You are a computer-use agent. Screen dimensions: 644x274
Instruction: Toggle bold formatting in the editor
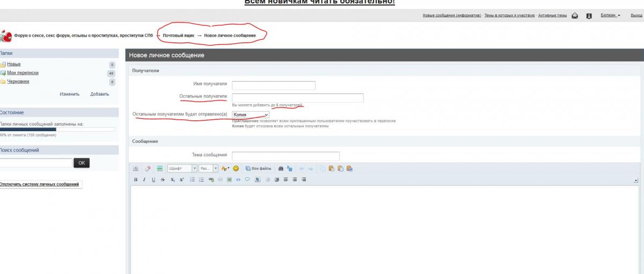136,179
